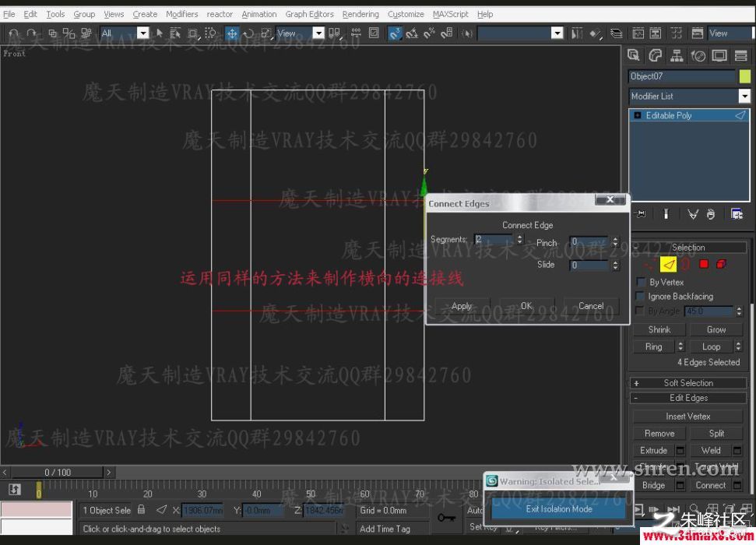
Task: Collapse the Selection rollout header
Action: [x=688, y=248]
